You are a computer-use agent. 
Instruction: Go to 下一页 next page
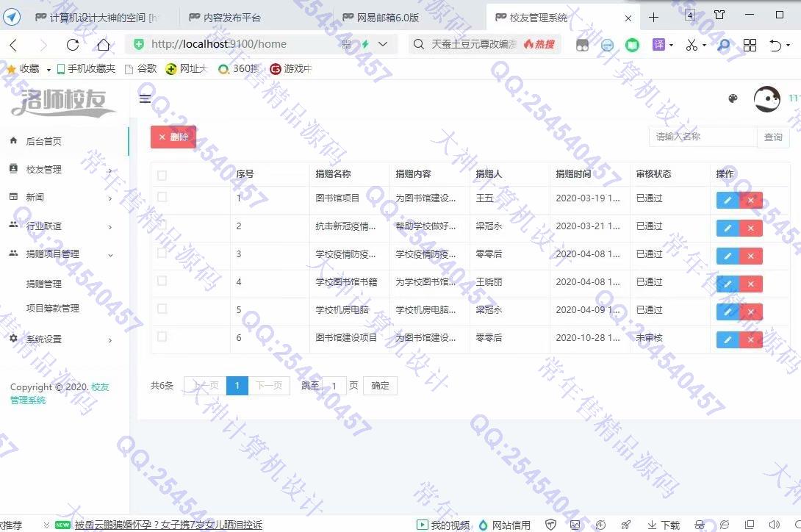pyautogui.click(x=269, y=385)
